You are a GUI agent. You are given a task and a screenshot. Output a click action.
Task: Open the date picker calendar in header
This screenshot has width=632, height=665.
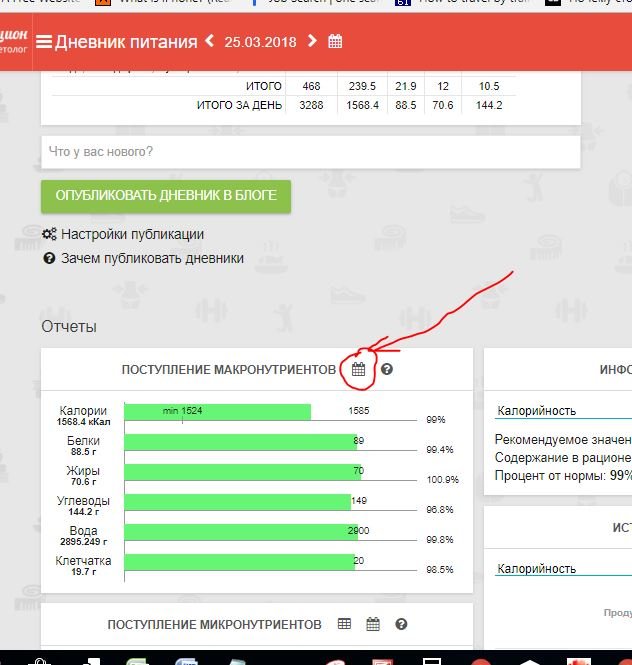pos(336,42)
